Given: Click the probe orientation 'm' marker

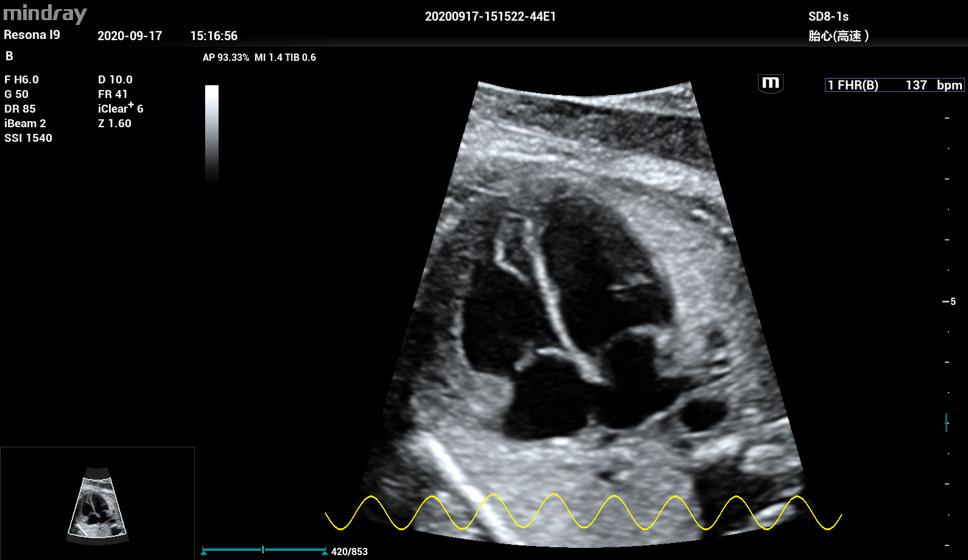Looking at the screenshot, I should click(770, 83).
